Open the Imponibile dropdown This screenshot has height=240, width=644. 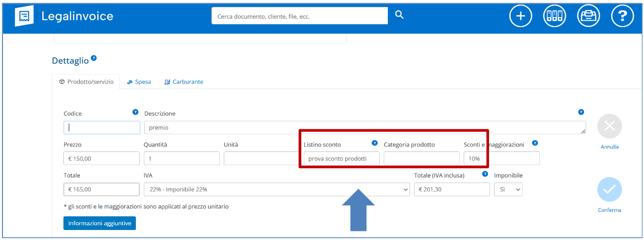click(508, 189)
